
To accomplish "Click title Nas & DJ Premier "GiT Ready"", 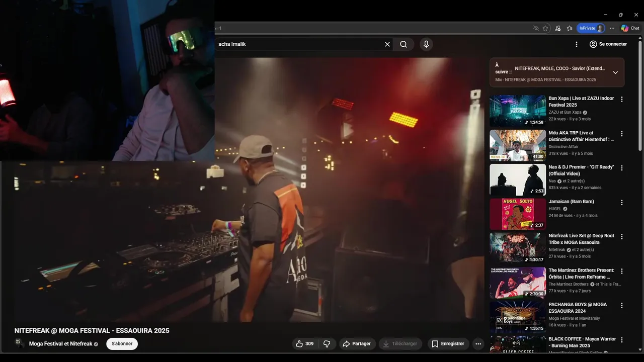I will (x=581, y=170).
